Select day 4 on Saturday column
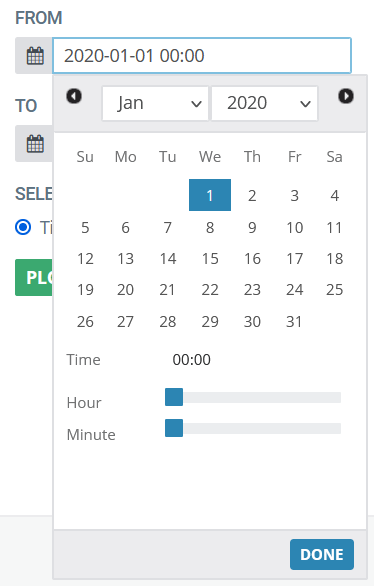Viewport: 374px width, 586px height. [x=335, y=195]
